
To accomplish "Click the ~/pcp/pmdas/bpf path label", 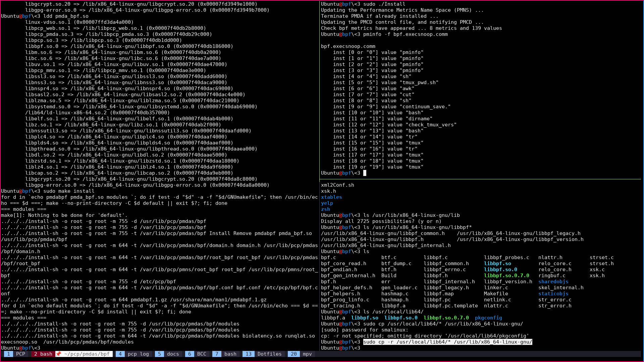I will tap(87, 354).
